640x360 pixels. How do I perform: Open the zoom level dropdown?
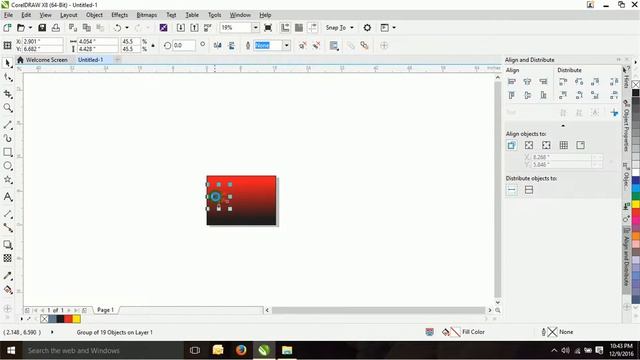coord(255,28)
